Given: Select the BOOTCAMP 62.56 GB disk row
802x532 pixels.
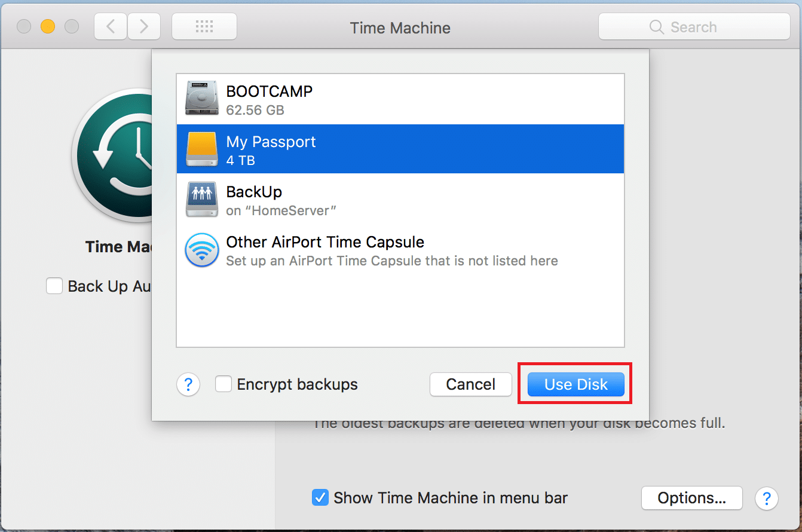Looking at the screenshot, I should tap(400, 99).
